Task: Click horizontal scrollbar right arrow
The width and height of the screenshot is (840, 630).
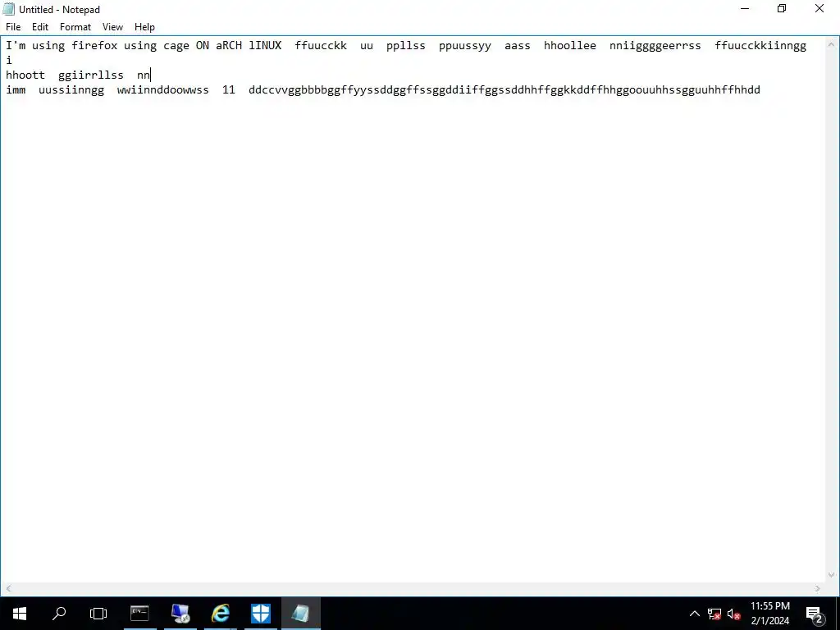Action: [x=818, y=588]
